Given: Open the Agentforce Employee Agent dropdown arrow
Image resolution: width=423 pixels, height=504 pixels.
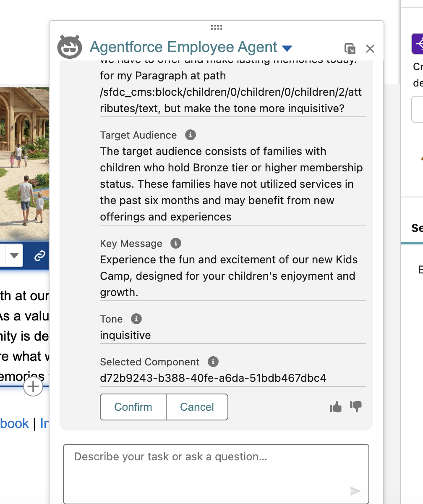Looking at the screenshot, I should (x=287, y=48).
